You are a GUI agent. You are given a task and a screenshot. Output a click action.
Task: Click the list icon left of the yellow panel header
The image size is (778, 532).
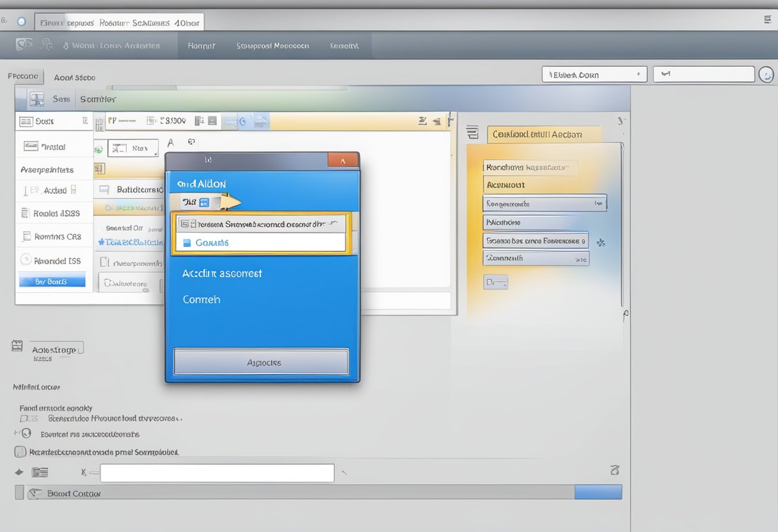tap(473, 133)
